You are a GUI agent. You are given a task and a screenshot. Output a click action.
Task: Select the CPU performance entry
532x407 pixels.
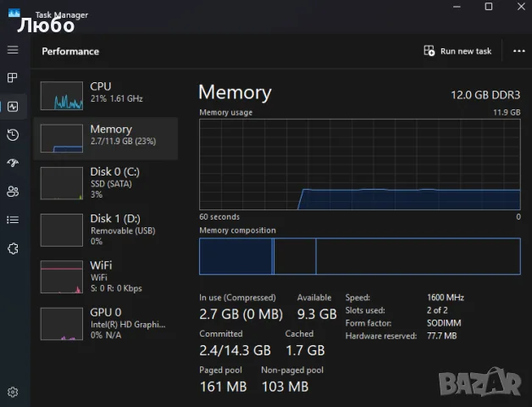pos(106,96)
